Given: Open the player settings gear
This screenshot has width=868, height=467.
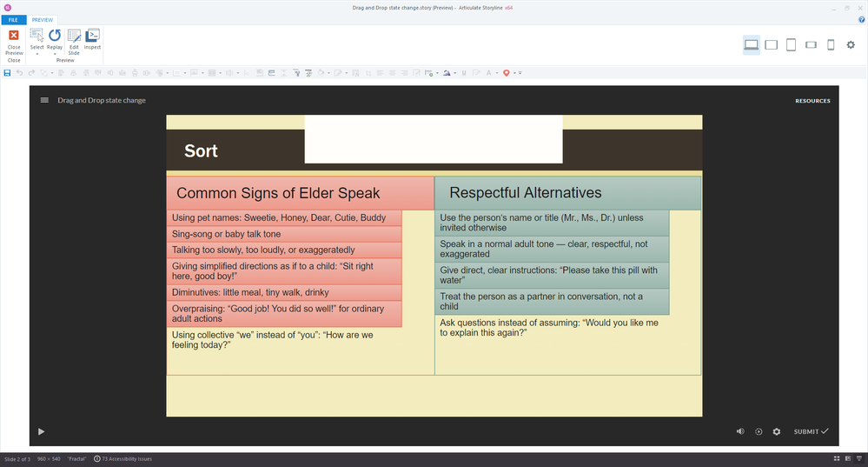Looking at the screenshot, I should coord(777,431).
